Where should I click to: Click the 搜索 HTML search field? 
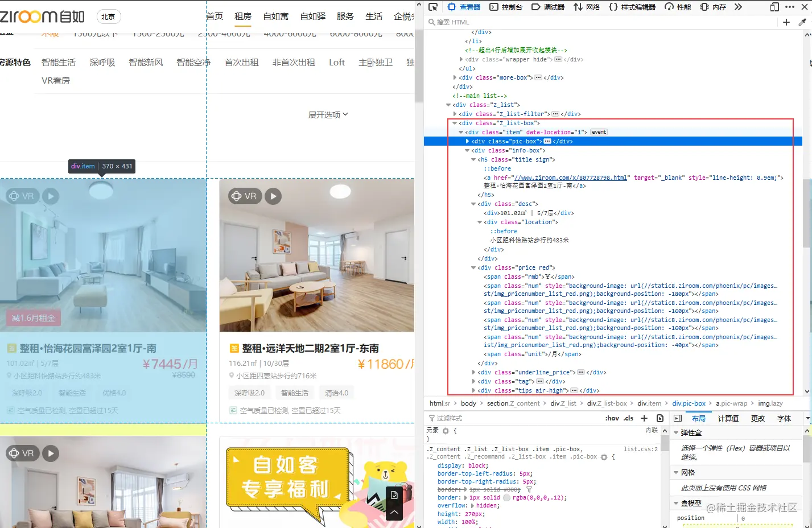click(600, 22)
